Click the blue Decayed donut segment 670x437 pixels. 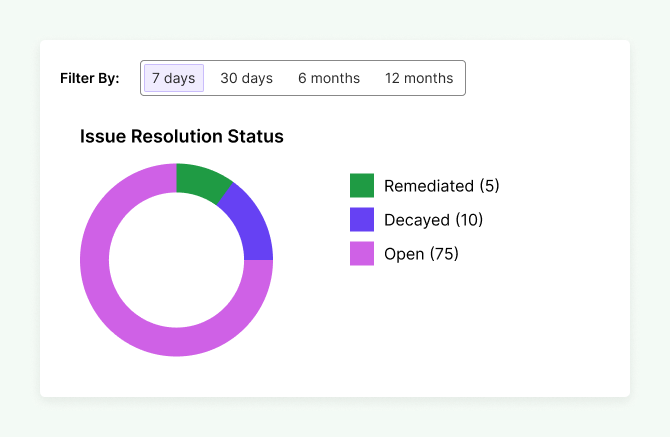[250, 222]
